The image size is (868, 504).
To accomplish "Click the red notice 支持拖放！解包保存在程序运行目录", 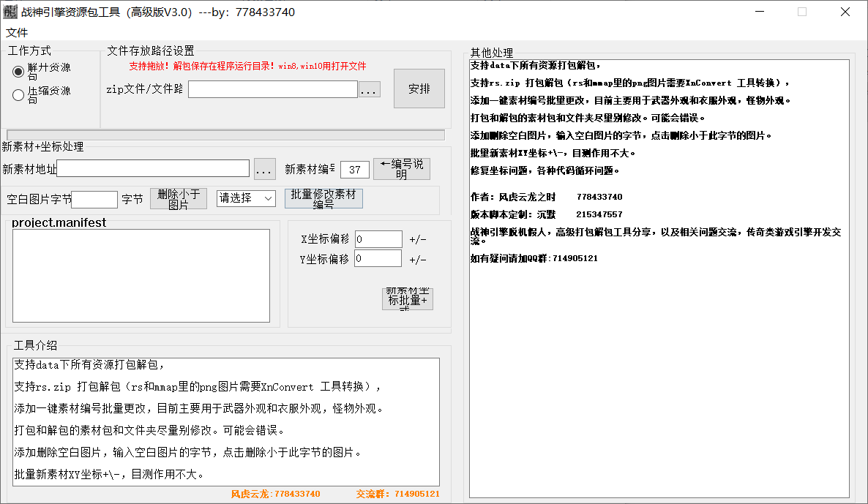I will (x=247, y=66).
